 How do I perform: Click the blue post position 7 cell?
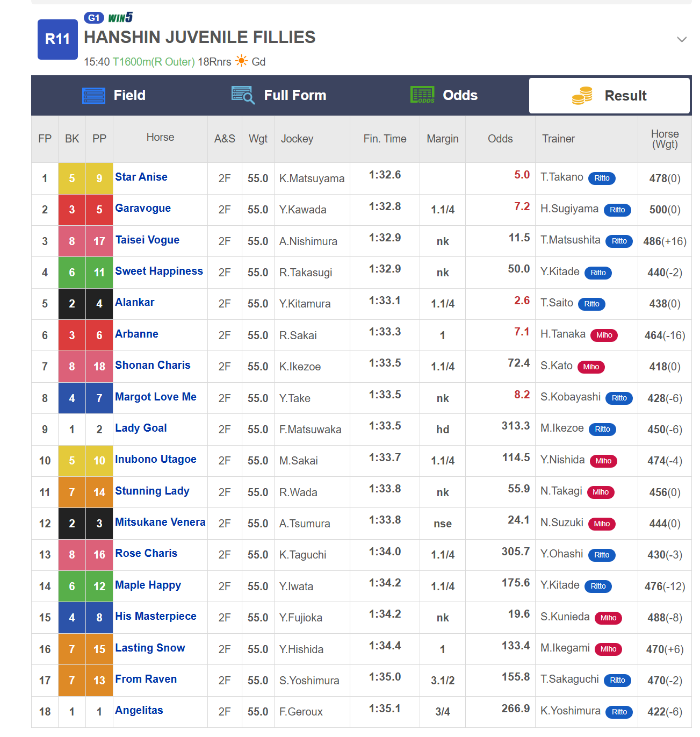[99, 398]
